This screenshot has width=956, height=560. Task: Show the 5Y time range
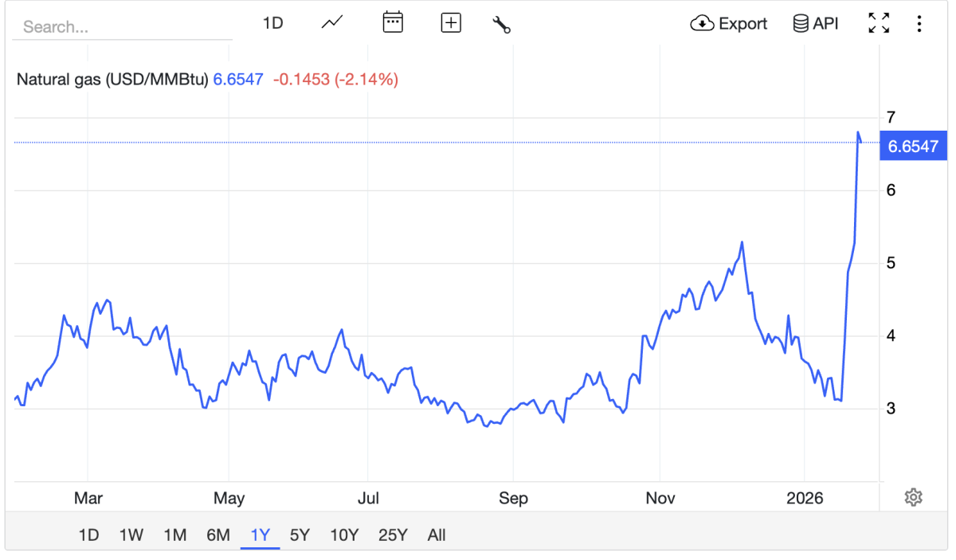tap(300, 535)
